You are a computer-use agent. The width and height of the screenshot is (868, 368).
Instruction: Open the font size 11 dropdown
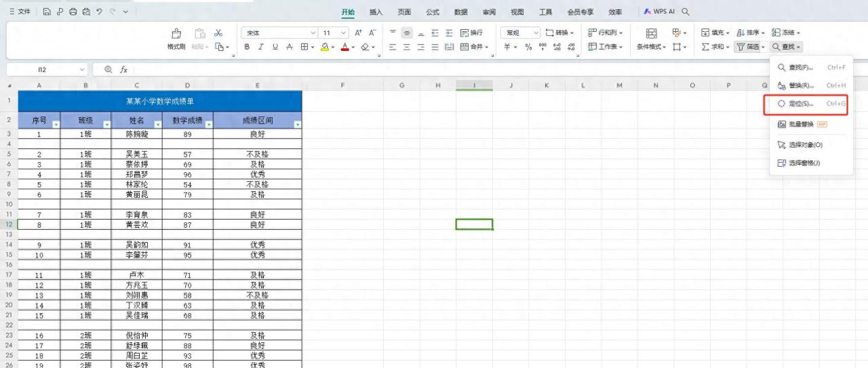click(x=344, y=33)
